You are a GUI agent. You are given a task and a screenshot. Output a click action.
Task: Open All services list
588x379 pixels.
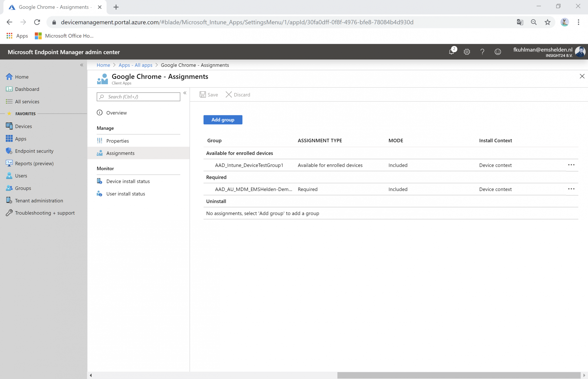(x=27, y=102)
